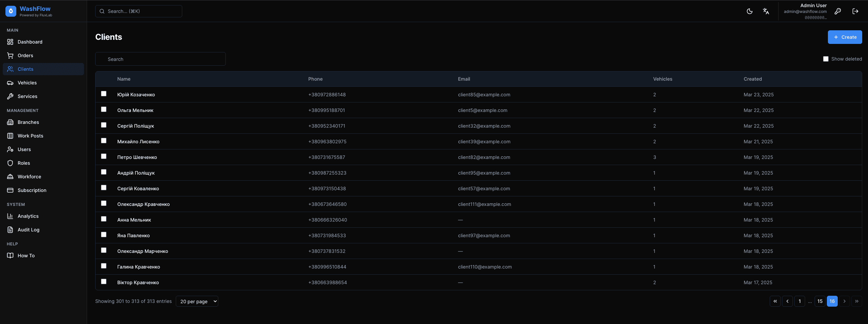Viewport: 868px width, 324px height.
Task: Select the checkbox for Юрій Козаченко
Action: click(104, 94)
